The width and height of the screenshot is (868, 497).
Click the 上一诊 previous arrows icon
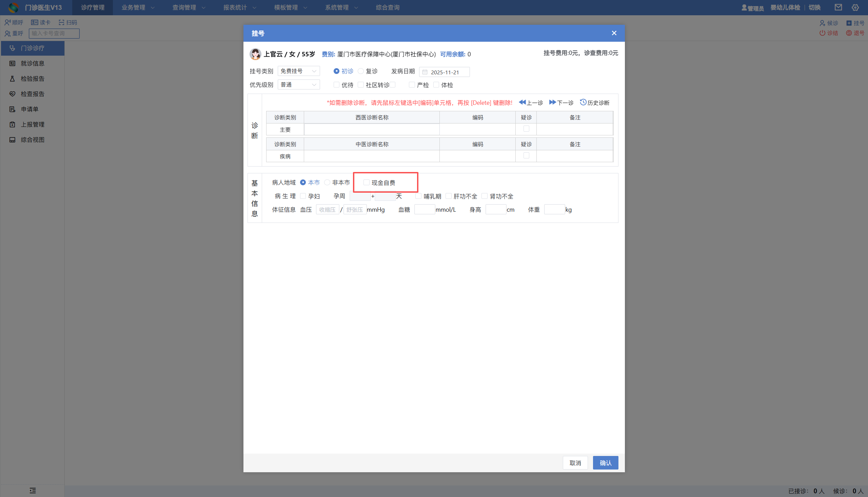[522, 102]
